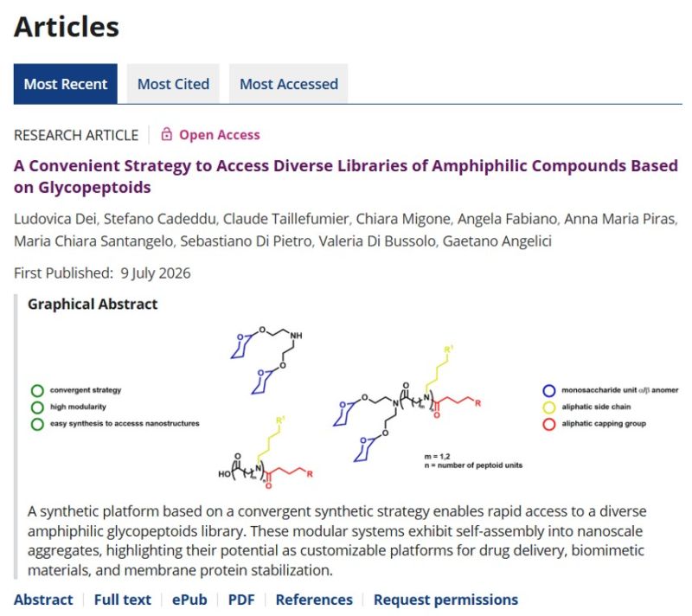Switch to the Most Cited tab
Viewport: 692px width, 616px height.
coord(173,84)
